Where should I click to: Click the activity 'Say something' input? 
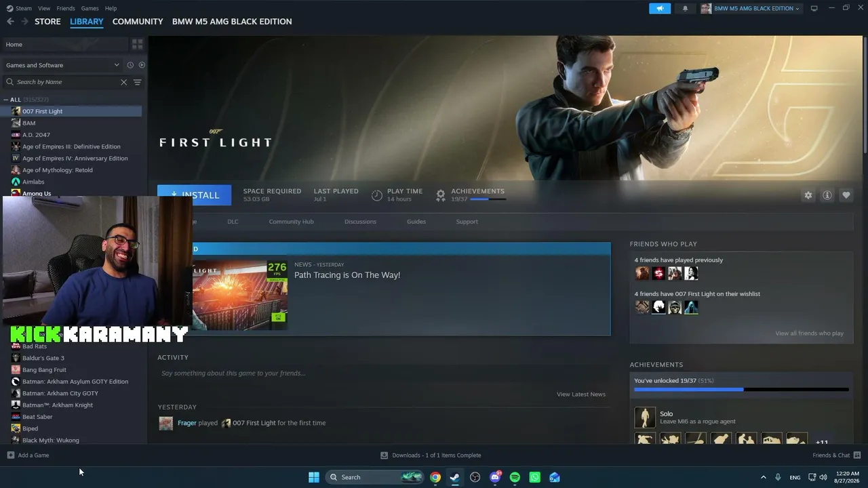383,373
